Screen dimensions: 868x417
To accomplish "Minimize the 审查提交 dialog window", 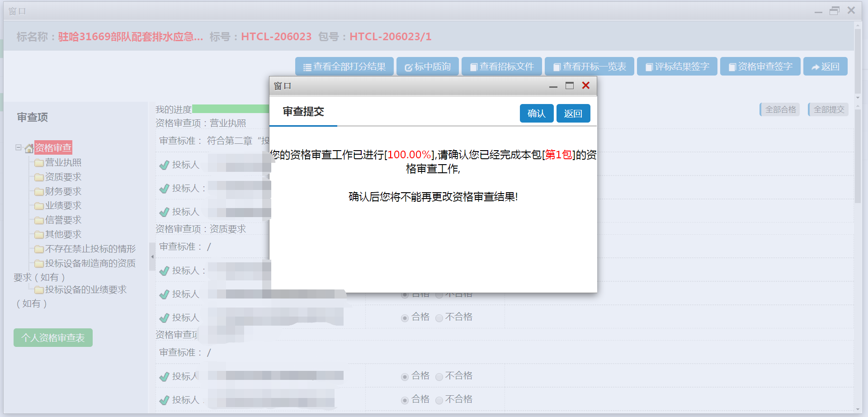I will (553, 86).
